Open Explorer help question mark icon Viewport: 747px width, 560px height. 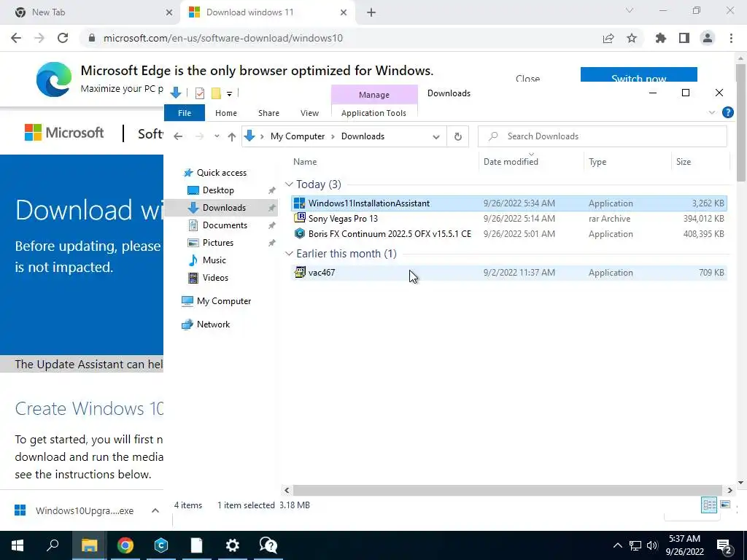tap(727, 112)
